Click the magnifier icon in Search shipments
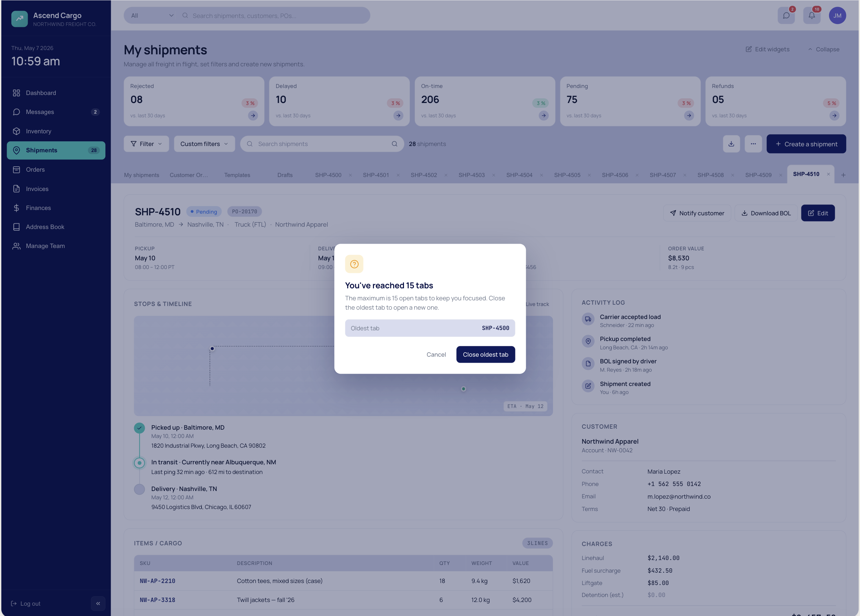Screen dimensions: 860x616 pos(395,144)
